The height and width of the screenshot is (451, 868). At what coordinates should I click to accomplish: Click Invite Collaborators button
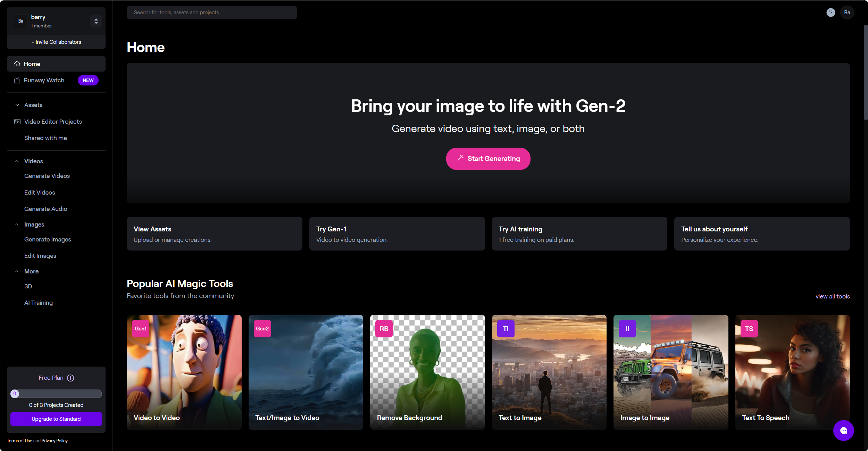click(56, 42)
